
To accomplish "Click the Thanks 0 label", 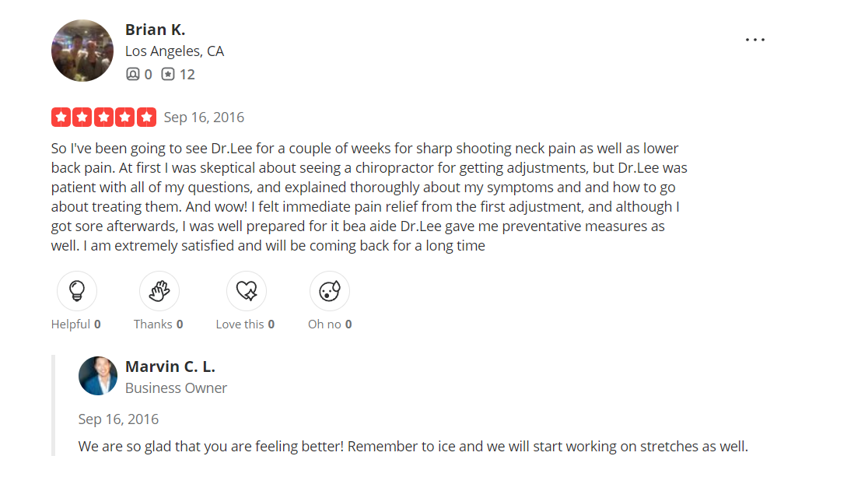I will (159, 324).
